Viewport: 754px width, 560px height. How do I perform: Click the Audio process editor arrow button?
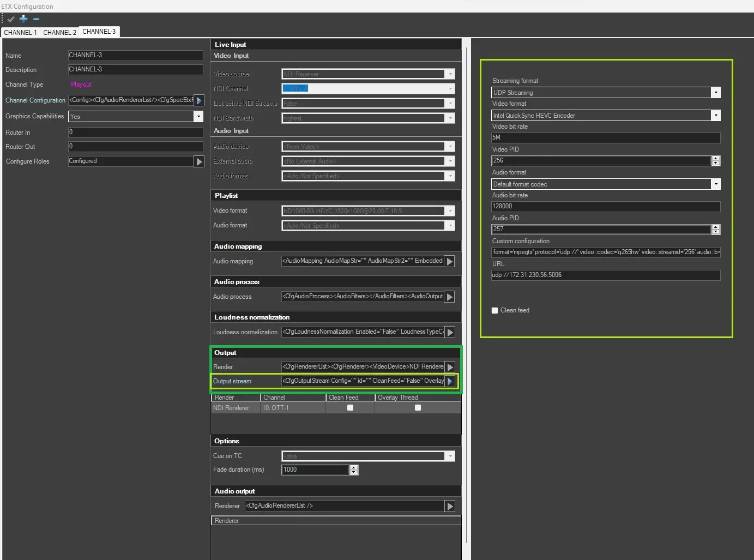pos(450,297)
